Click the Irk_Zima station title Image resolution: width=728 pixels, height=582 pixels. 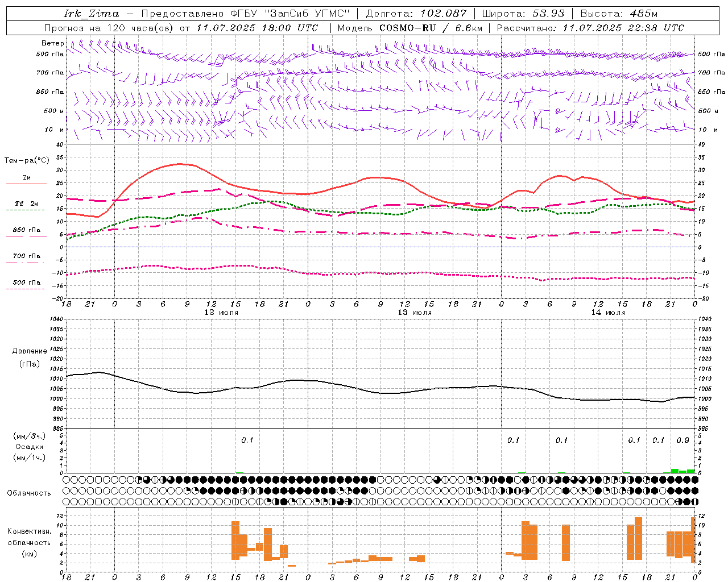point(92,14)
